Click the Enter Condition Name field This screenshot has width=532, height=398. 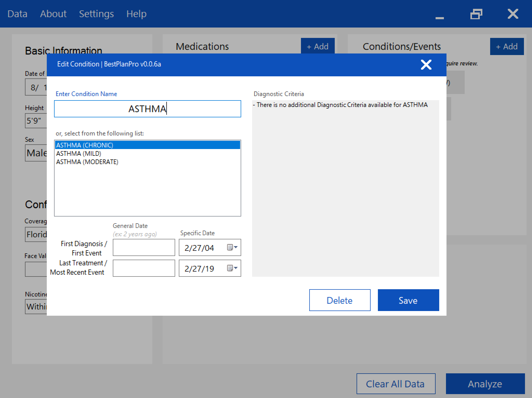pyautogui.click(x=147, y=109)
